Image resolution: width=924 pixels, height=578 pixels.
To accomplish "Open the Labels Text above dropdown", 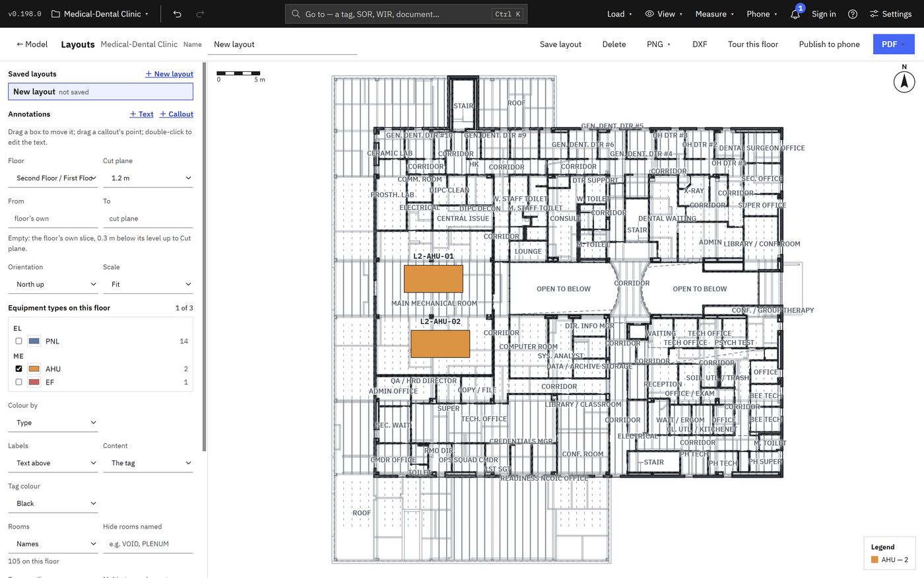I will coord(53,463).
